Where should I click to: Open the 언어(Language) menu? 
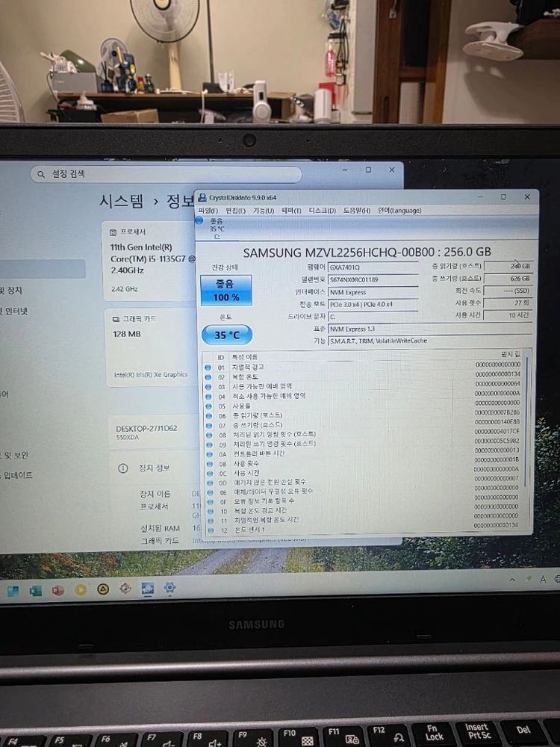[399, 211]
